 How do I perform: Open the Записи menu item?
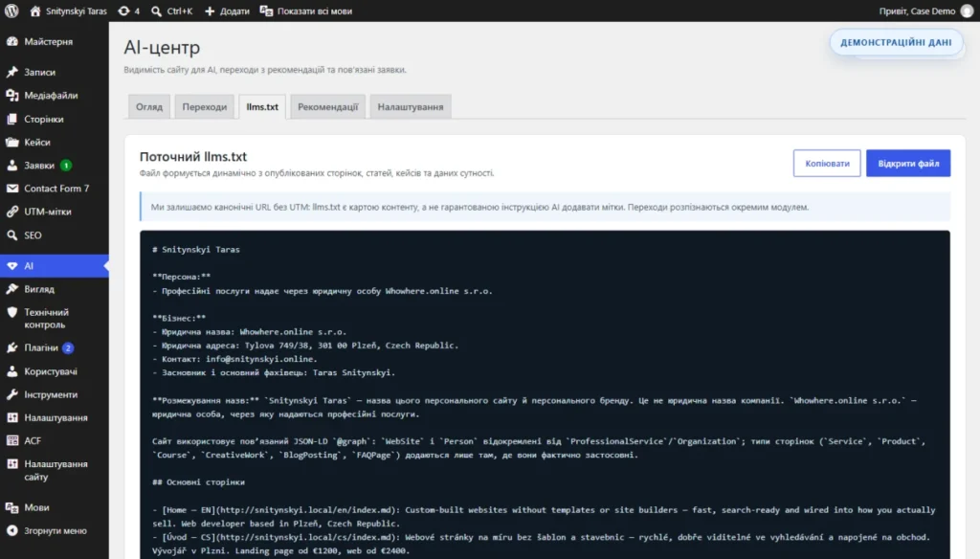click(x=55, y=72)
